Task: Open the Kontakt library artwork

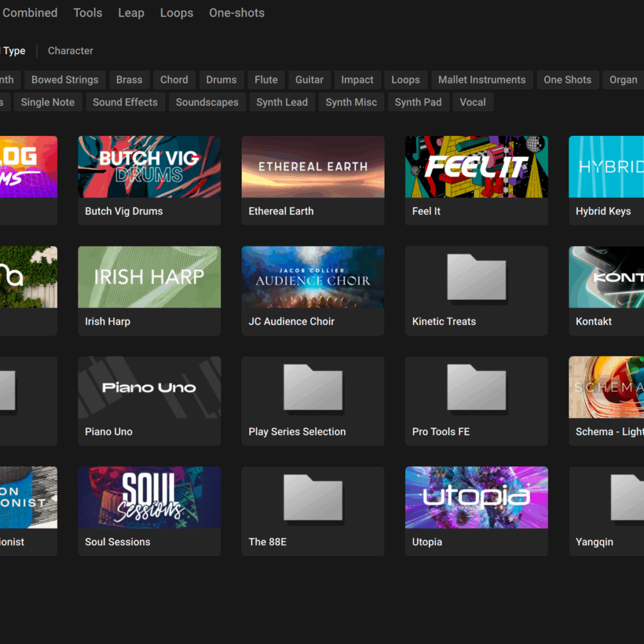Action: pos(606,277)
